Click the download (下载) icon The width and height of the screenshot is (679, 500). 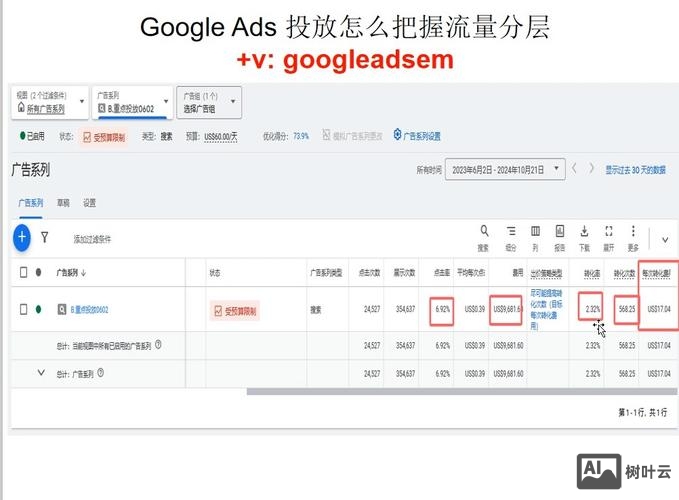584,231
